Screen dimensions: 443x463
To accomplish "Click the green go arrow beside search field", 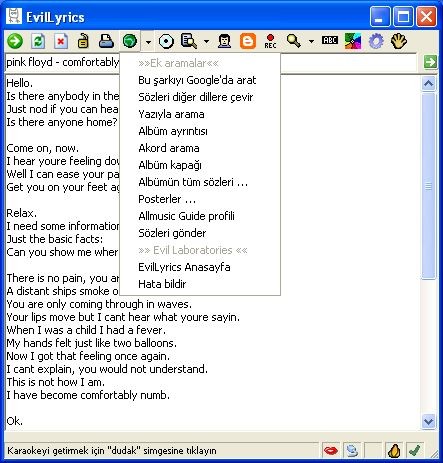I will click(430, 62).
